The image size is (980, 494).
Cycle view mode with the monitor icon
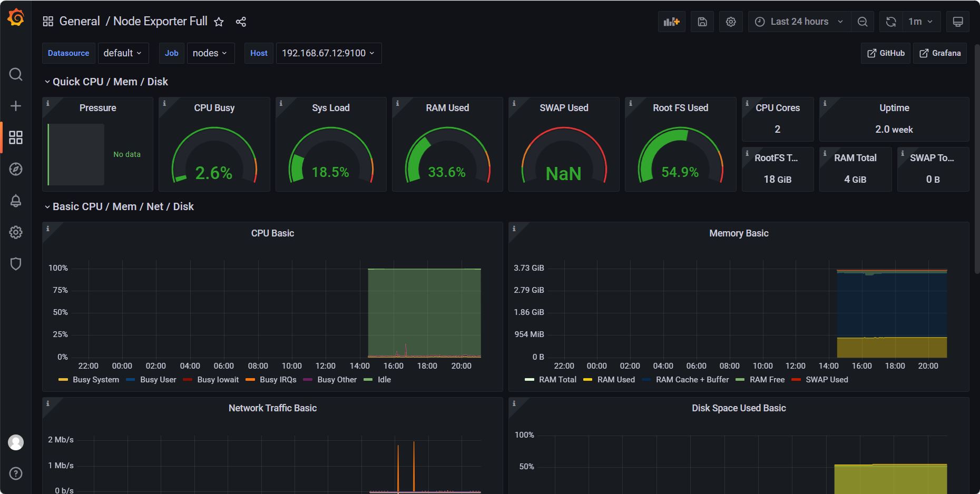[958, 22]
